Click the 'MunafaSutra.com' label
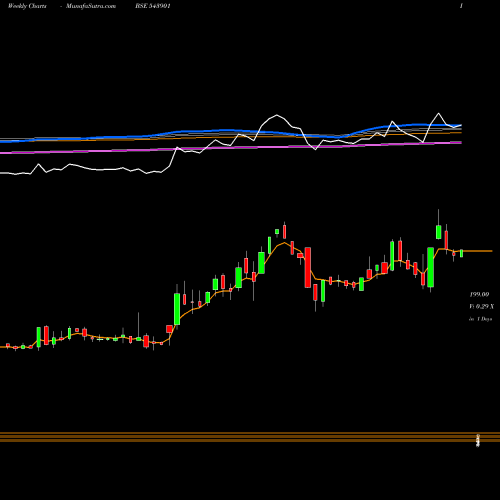This screenshot has height=500, width=500. click(91, 6)
